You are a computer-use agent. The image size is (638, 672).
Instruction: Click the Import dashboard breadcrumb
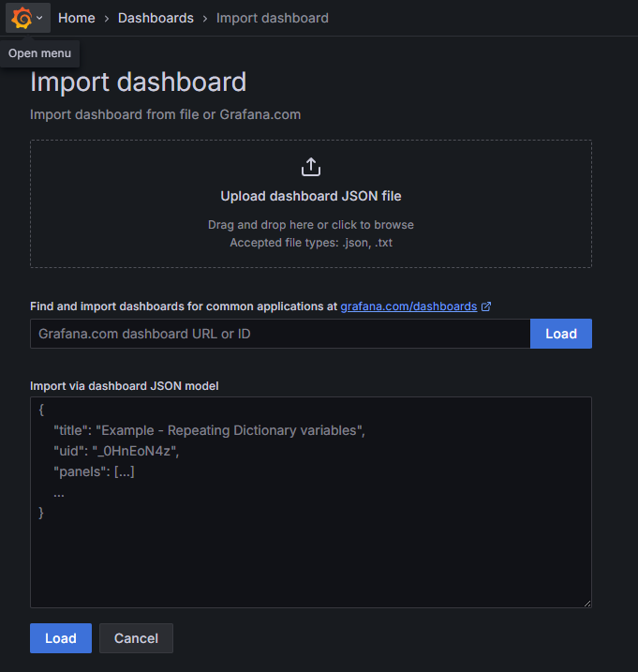[272, 18]
